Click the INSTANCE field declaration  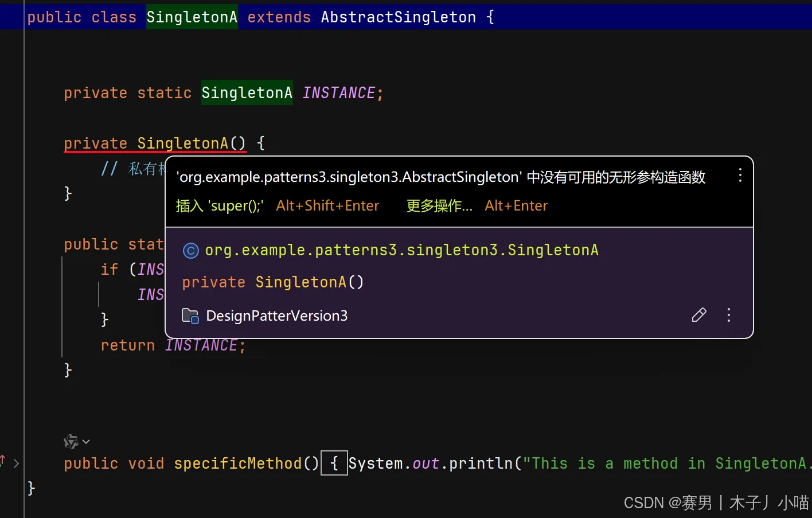(339, 93)
